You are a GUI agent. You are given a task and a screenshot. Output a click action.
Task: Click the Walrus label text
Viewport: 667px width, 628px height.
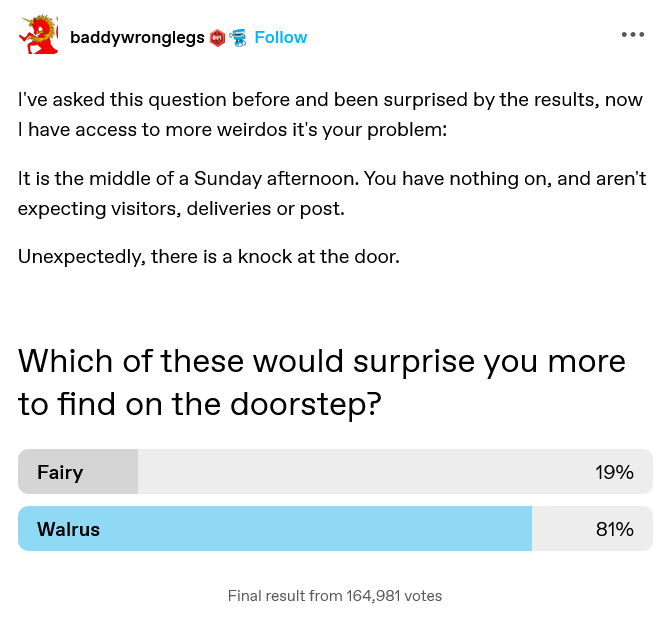click(x=68, y=529)
